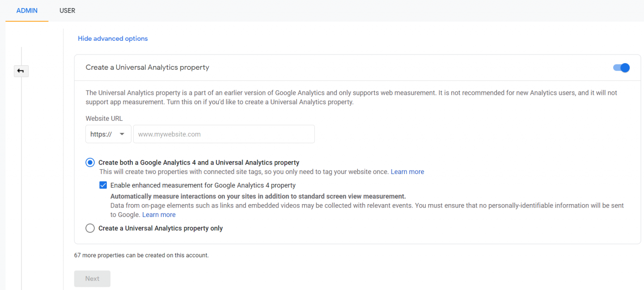Click the 'Website URL' field label
Screen dimensions: 644x290
(x=104, y=119)
